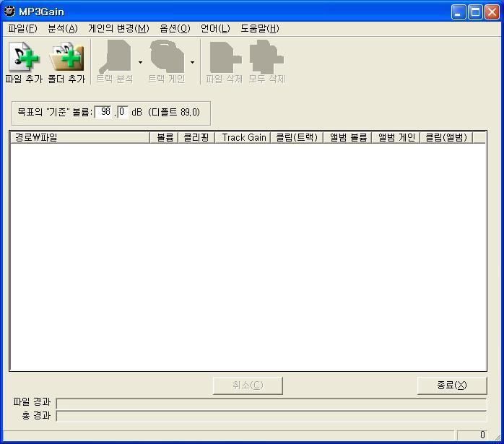Maximize the MP3Gain window
Image resolution: width=504 pixels, height=444 pixels.
point(475,12)
